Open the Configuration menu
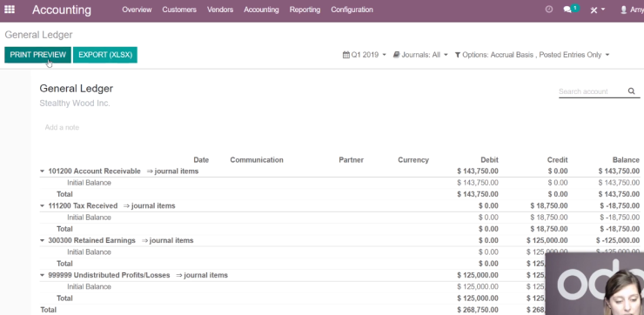 352,10
